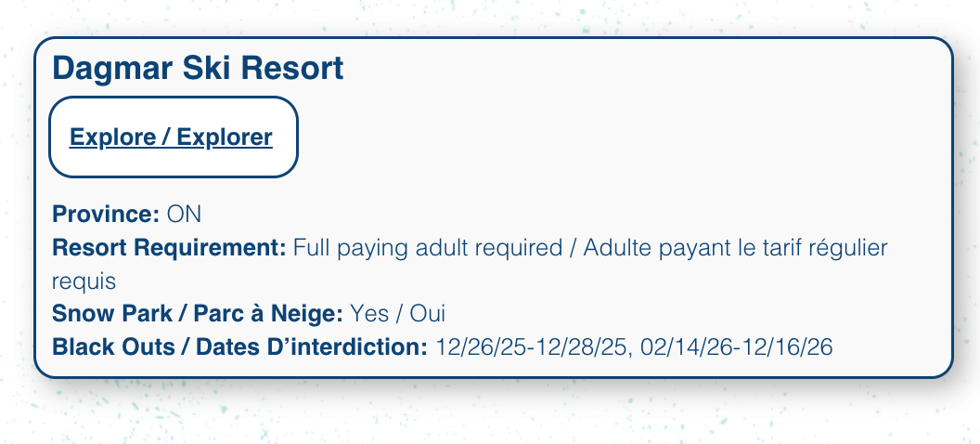980x444 pixels.
Task: Select the 'Yes / Oui' value
Action: (397, 313)
